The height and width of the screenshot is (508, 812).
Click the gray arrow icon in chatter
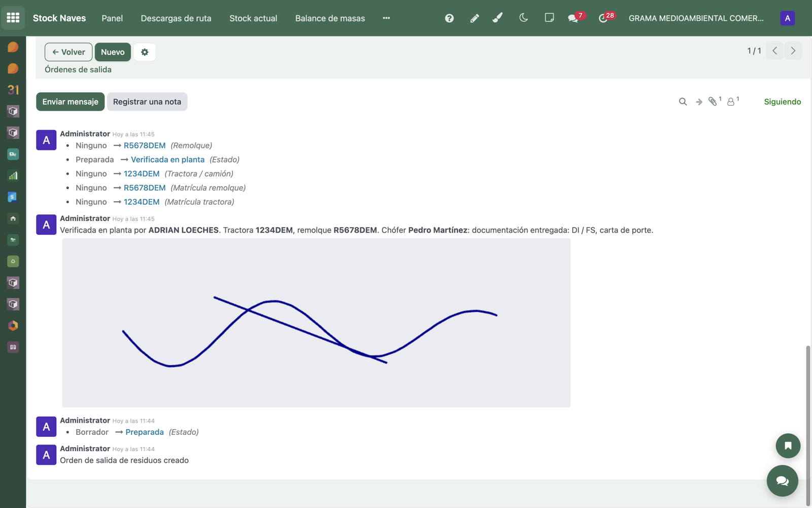coord(699,102)
